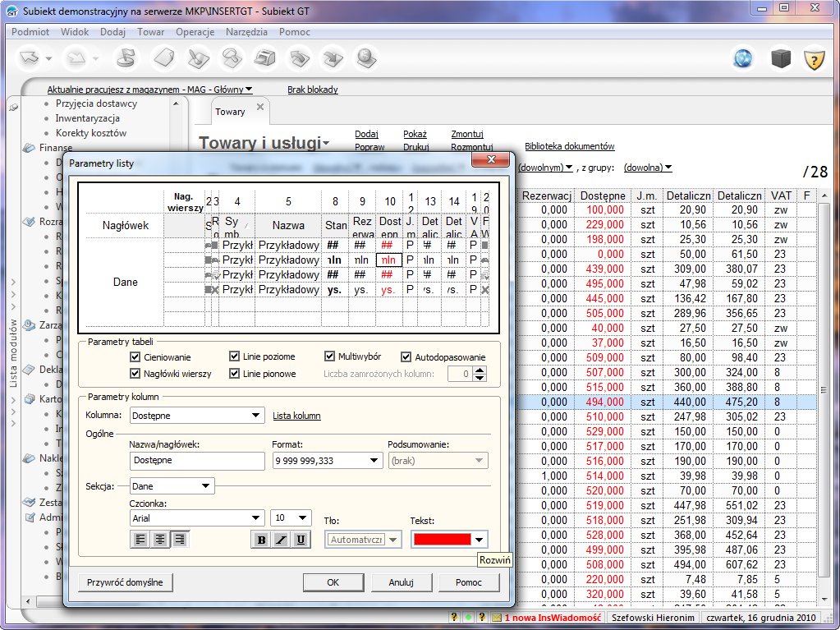Set text alignment to center

pyautogui.click(x=160, y=540)
